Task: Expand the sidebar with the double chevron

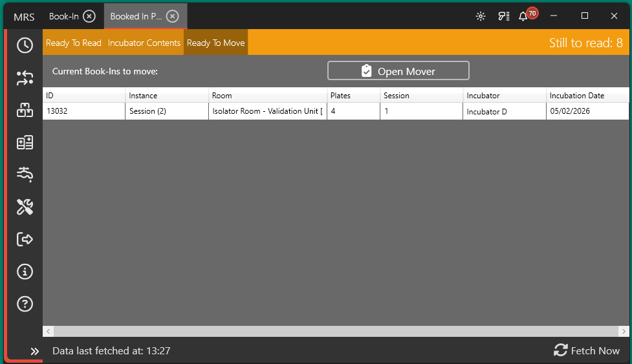Action: (x=35, y=351)
